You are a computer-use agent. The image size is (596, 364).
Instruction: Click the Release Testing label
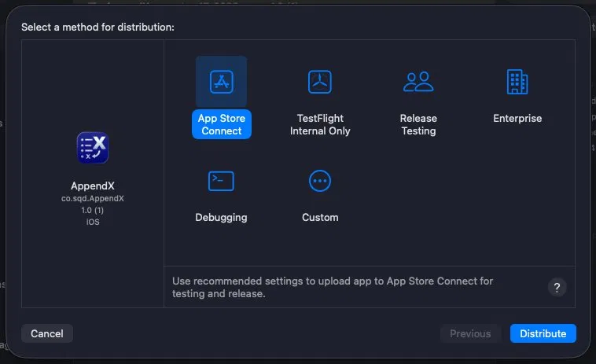(x=418, y=125)
